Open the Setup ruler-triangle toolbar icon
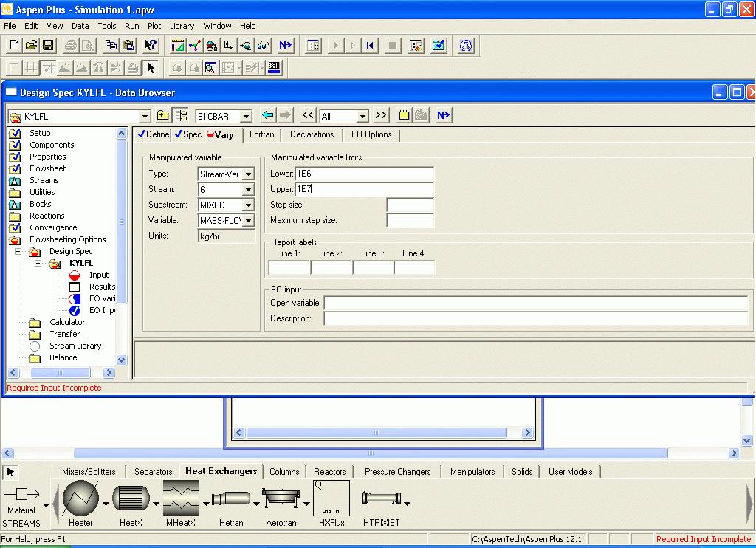Image resolution: width=756 pixels, height=548 pixels. [x=178, y=45]
